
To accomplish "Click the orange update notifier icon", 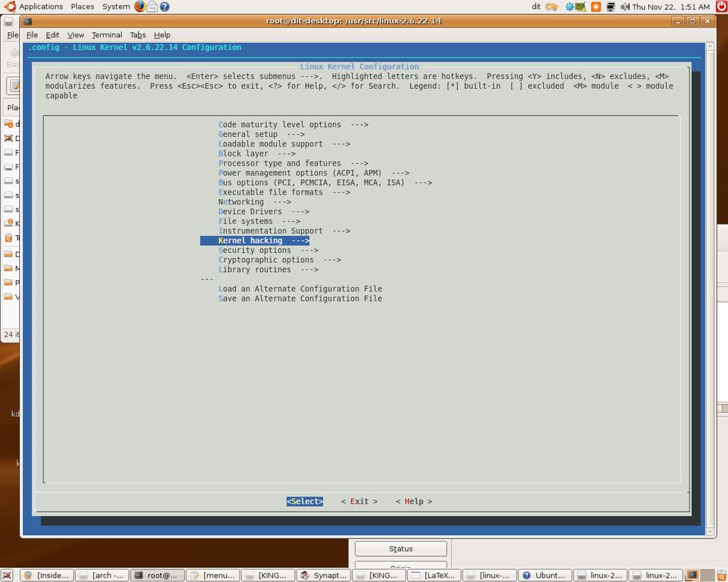I will pos(596,6).
